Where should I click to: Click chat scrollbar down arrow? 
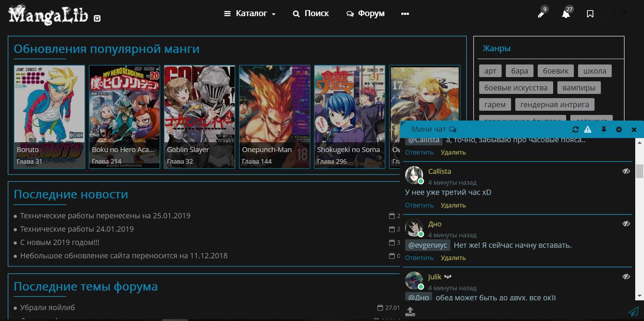point(639,296)
